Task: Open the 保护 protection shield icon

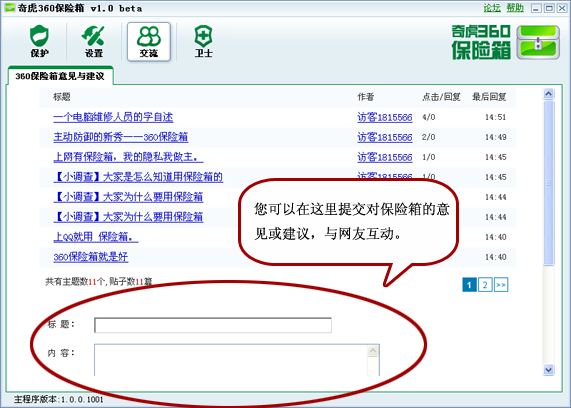Action: [x=39, y=41]
